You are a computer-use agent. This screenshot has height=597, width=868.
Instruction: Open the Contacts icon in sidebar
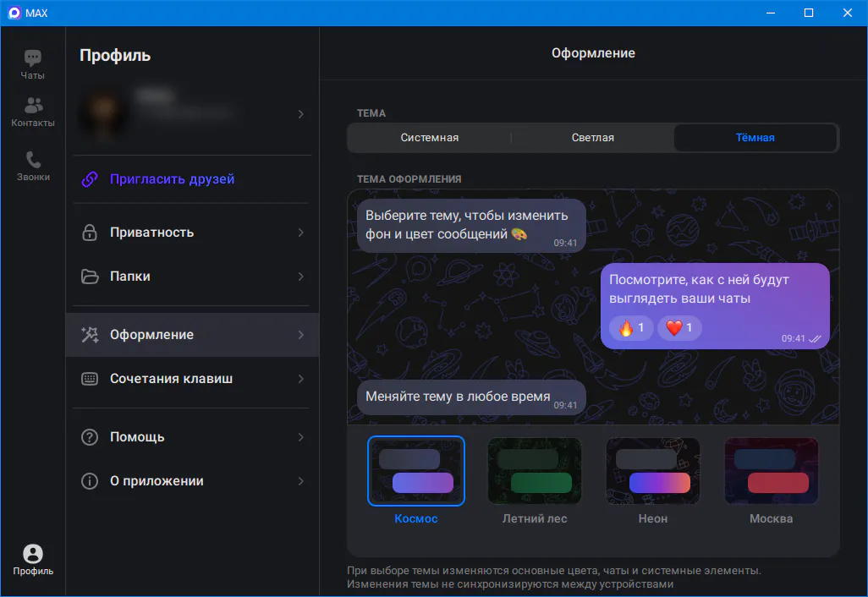click(33, 106)
